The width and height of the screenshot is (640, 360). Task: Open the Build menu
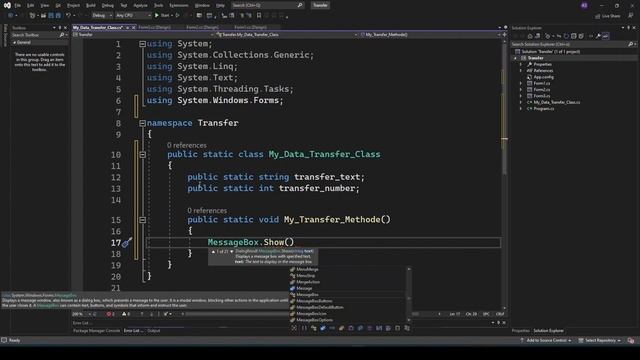pyautogui.click(x=91, y=6)
